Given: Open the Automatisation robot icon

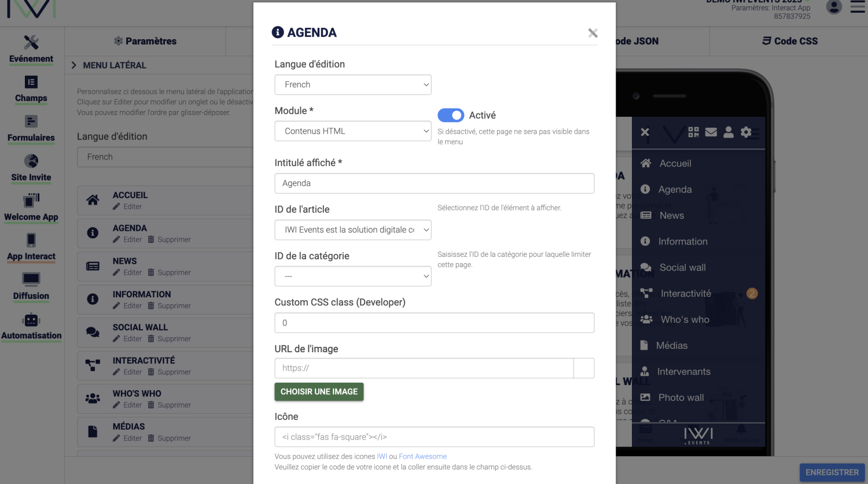Looking at the screenshot, I should pyautogui.click(x=31, y=319).
